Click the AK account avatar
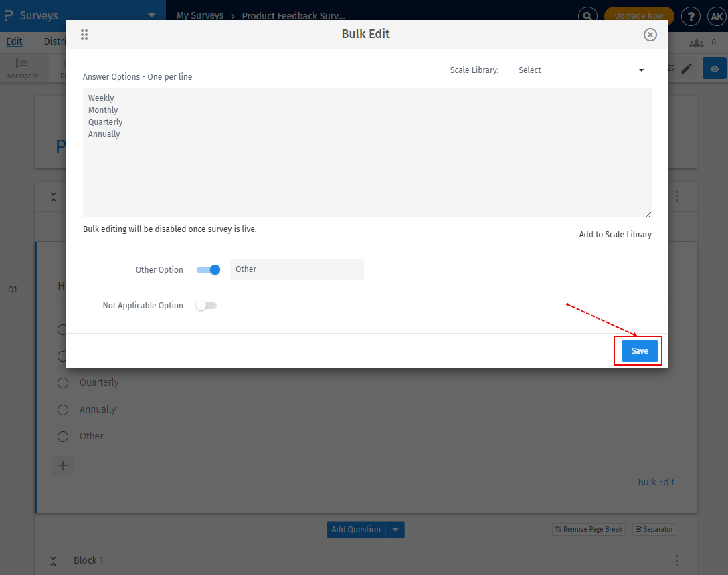Viewport: 728px width, 575px height. [x=717, y=16]
